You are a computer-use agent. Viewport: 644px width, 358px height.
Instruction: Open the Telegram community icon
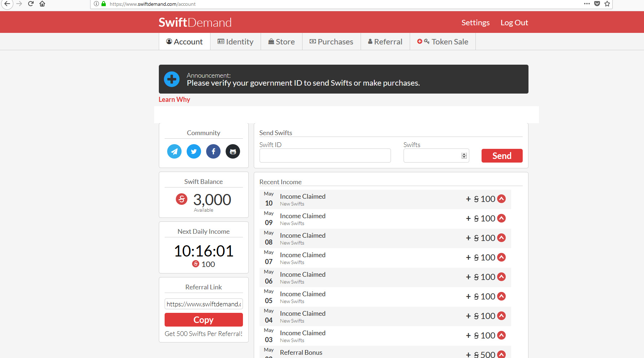(174, 151)
